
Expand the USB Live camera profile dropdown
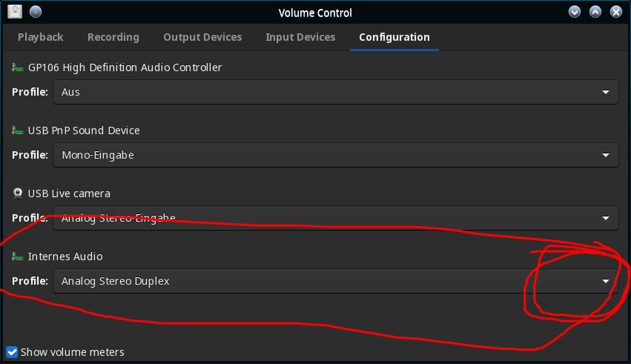tap(336, 218)
